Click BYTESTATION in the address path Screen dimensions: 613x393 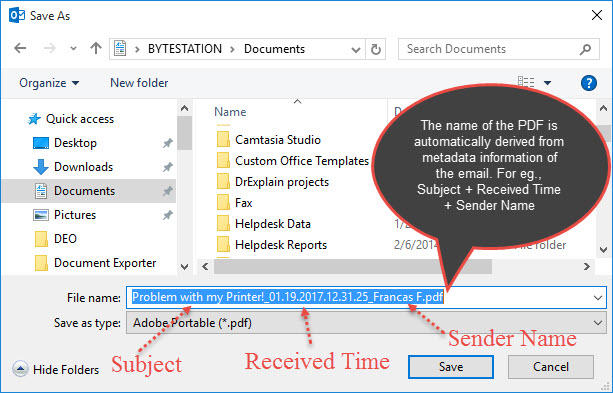pyautogui.click(x=185, y=49)
